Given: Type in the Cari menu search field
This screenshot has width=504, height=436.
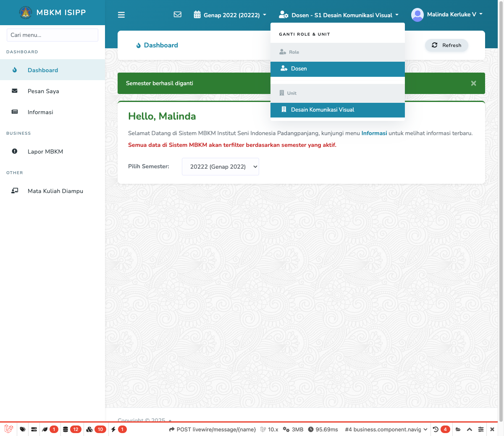Looking at the screenshot, I should pyautogui.click(x=52, y=35).
